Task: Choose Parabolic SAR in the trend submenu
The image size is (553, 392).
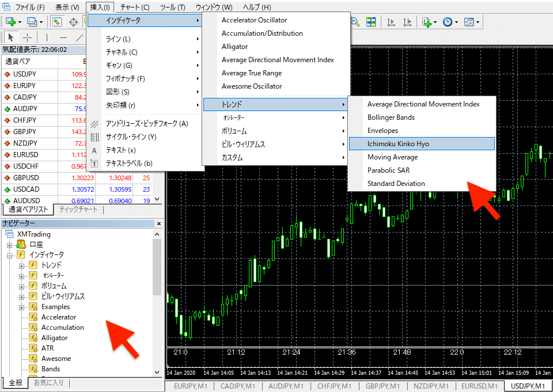Action: (422, 170)
